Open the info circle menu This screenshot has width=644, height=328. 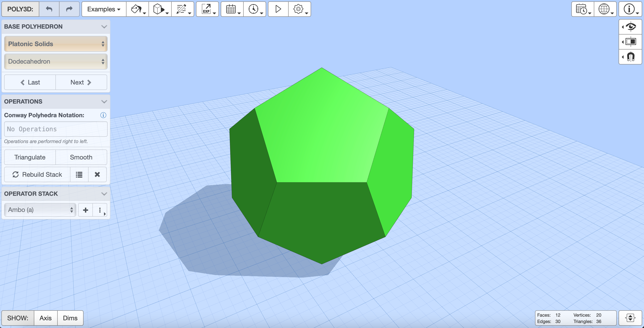coord(630,9)
